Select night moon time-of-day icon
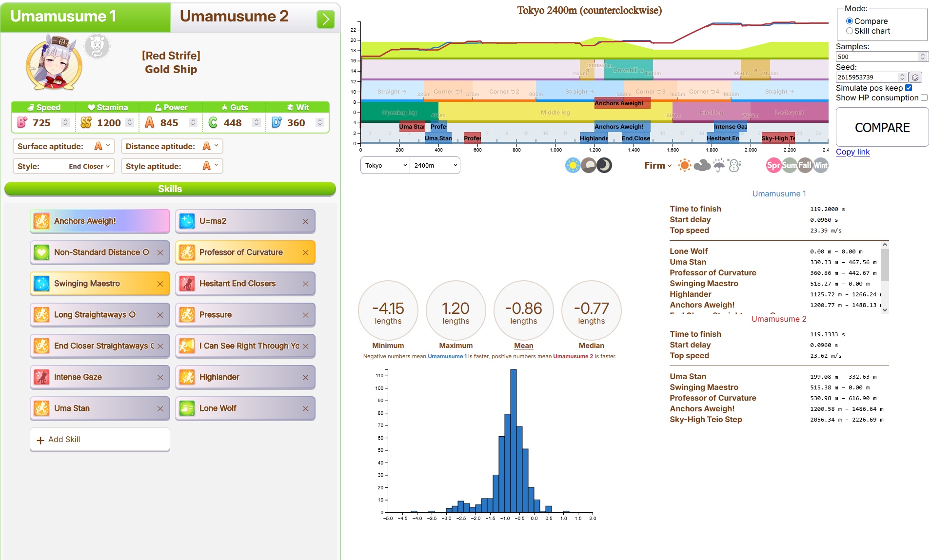 [x=604, y=165]
